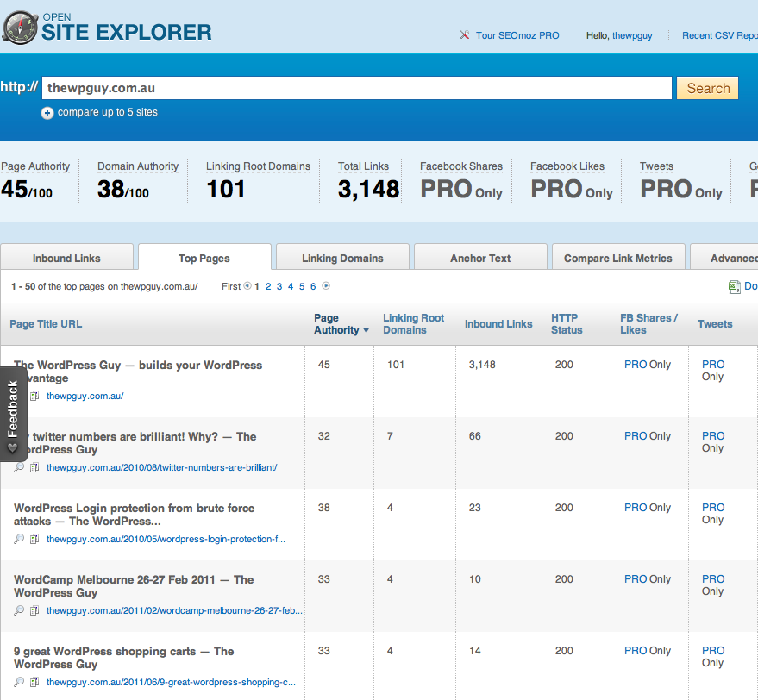Click the tools icon beside Tour SEOmoz PRO
This screenshot has height=700, width=758.
[465, 34]
